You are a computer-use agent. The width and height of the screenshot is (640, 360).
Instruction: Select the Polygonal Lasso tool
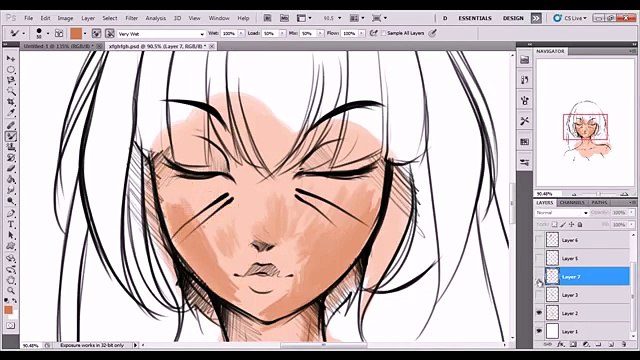11,80
